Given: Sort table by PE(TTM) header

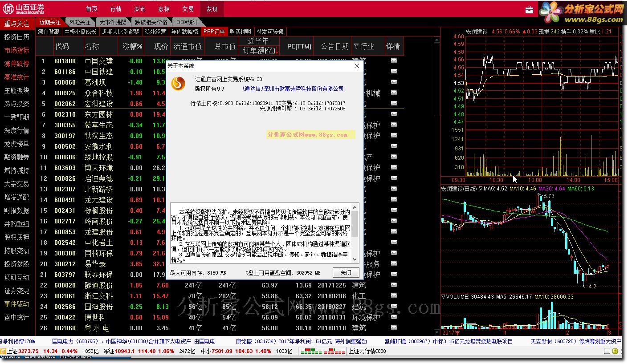Looking at the screenshot, I should coord(299,46).
